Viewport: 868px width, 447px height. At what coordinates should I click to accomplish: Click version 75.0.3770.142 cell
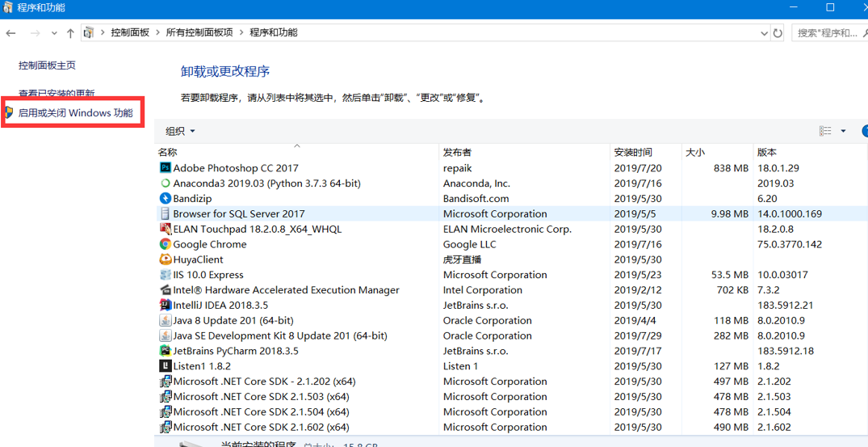coord(790,244)
